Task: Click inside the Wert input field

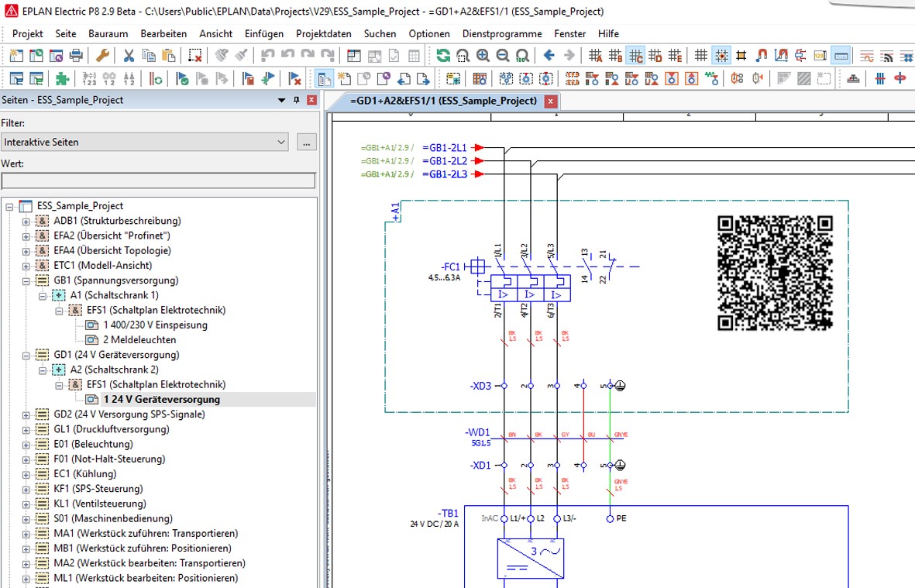Action: coord(155,180)
